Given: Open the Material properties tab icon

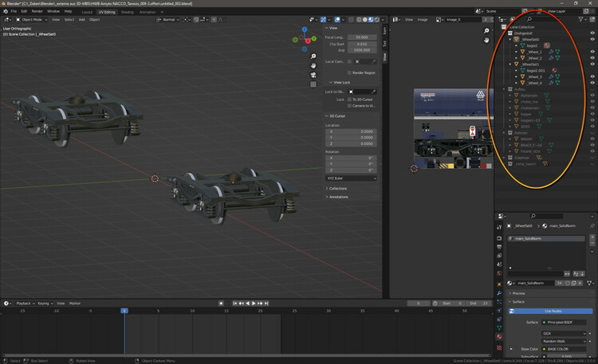Looking at the screenshot, I should coord(499,337).
